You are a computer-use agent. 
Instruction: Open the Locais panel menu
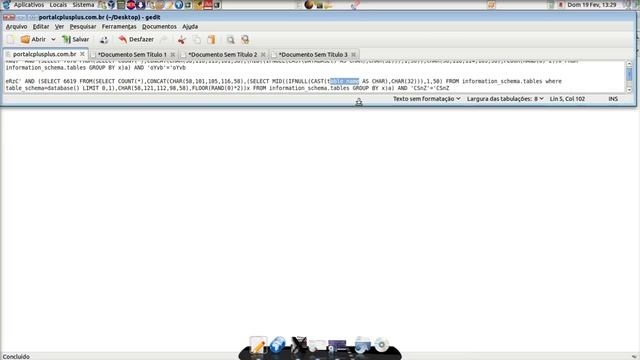(x=58, y=5)
